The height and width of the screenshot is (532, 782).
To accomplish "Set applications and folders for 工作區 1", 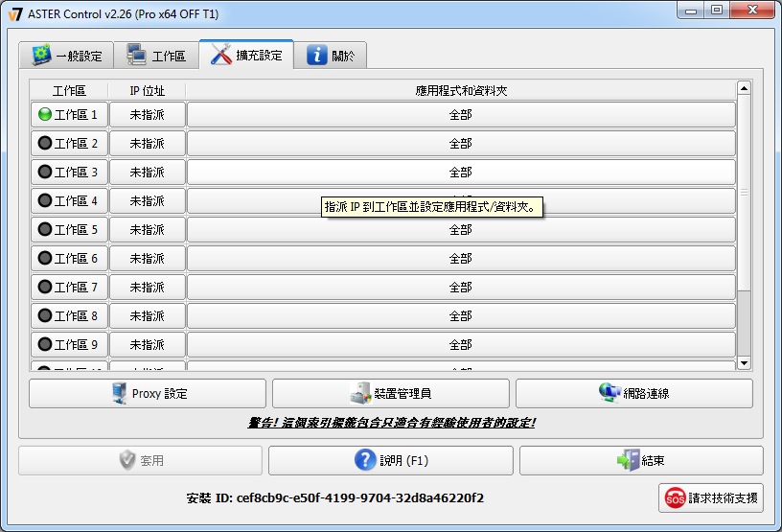I will pos(461,115).
